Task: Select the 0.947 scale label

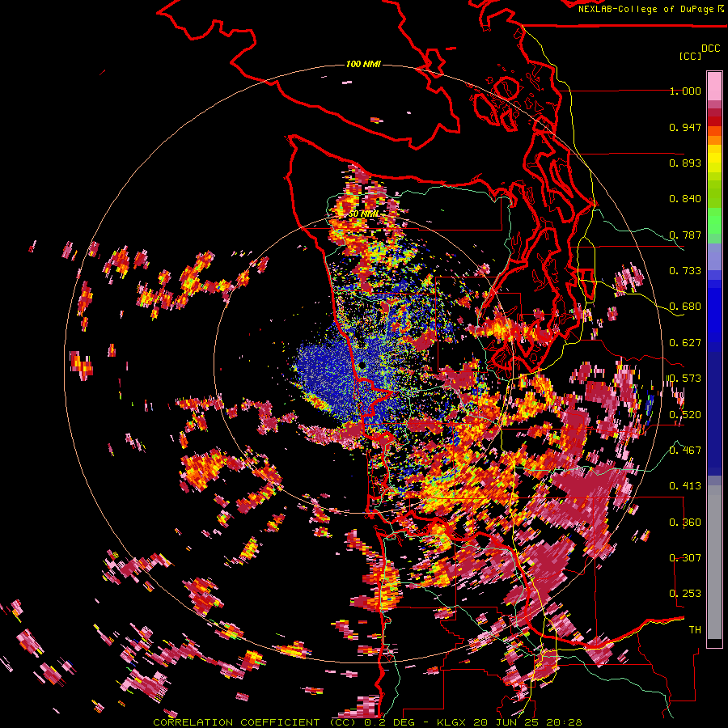Action: (x=685, y=127)
